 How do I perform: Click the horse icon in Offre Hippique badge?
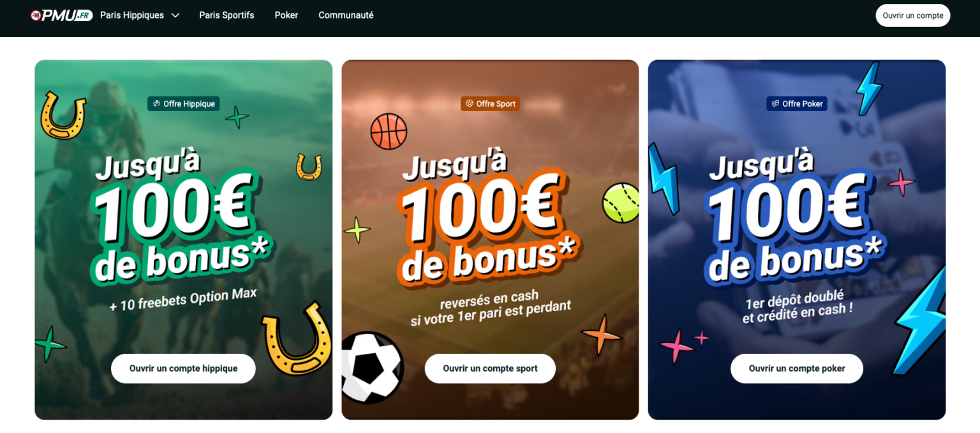click(x=156, y=103)
